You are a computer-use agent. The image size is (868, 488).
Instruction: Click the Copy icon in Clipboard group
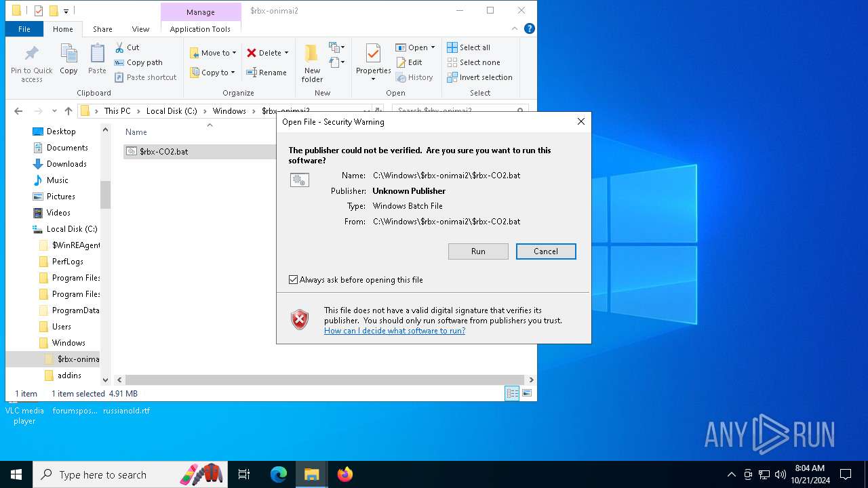68,60
